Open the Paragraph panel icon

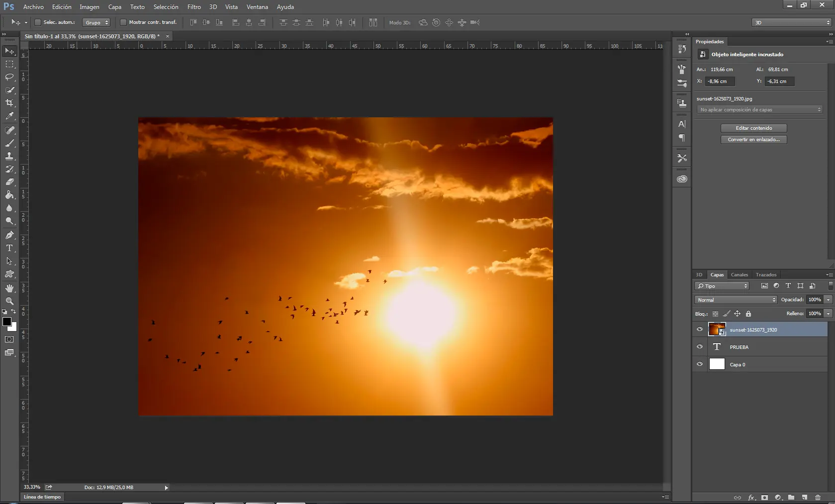pos(682,138)
